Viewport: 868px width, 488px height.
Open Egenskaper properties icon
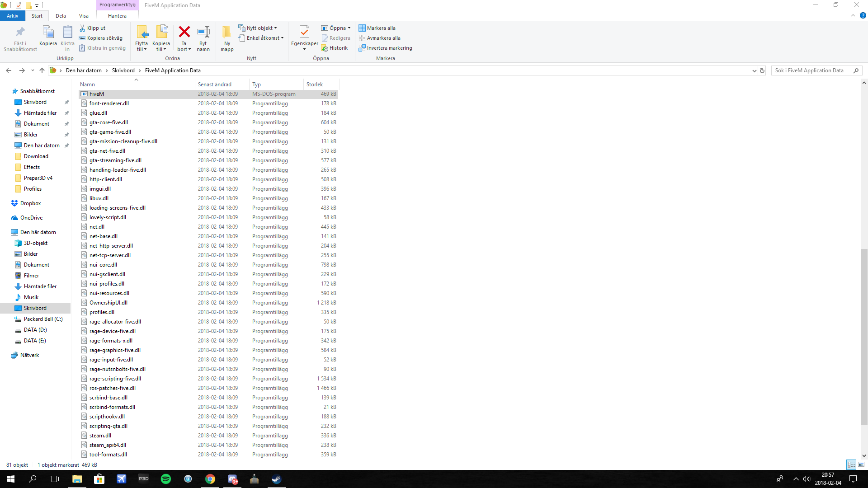(x=304, y=33)
